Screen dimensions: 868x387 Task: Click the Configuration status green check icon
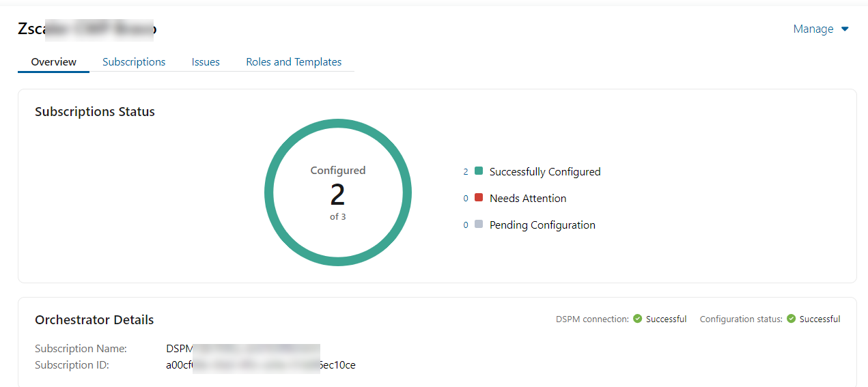[791, 319]
